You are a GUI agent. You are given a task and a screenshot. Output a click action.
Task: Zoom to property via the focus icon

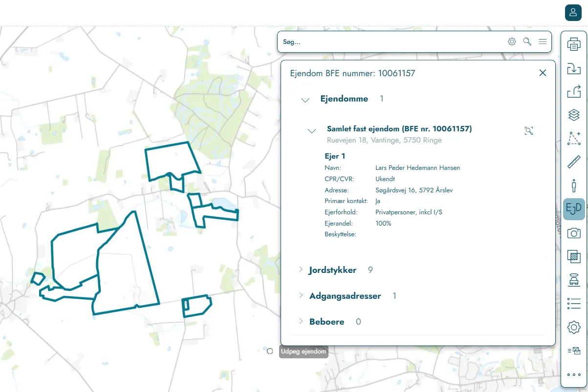point(528,130)
